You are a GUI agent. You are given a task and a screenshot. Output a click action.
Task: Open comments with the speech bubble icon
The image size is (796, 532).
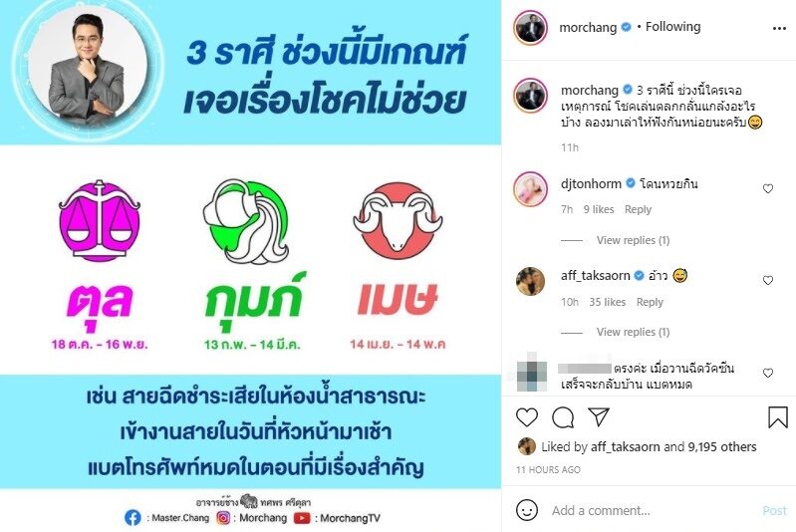click(563, 417)
